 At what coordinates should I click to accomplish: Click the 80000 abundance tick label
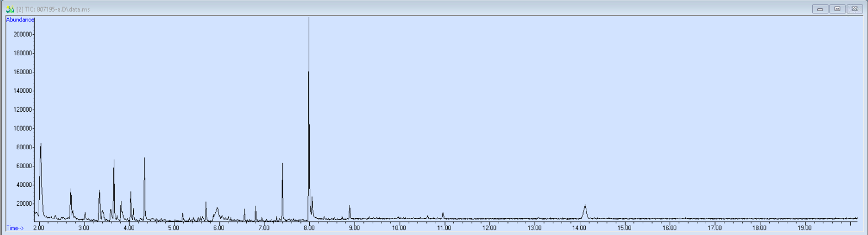pyautogui.click(x=24, y=147)
